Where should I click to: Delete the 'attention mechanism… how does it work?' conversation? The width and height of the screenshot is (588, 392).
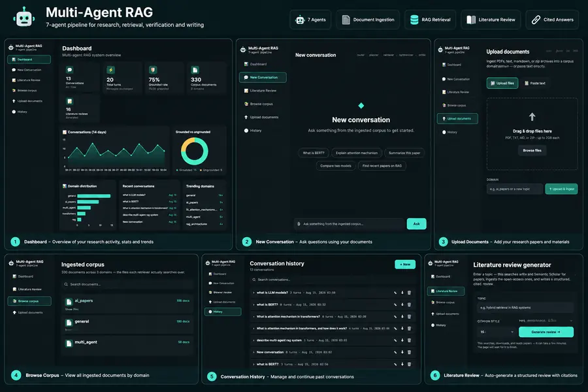point(409,328)
